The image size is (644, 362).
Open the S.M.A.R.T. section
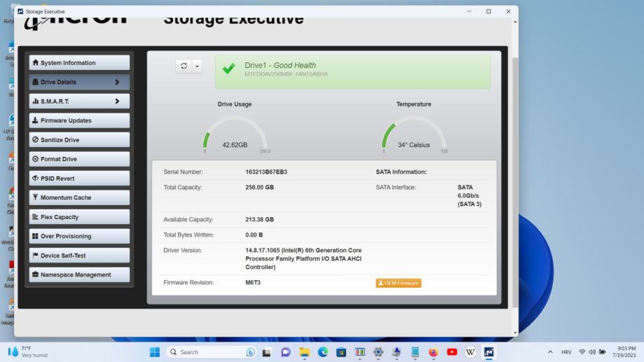click(79, 102)
